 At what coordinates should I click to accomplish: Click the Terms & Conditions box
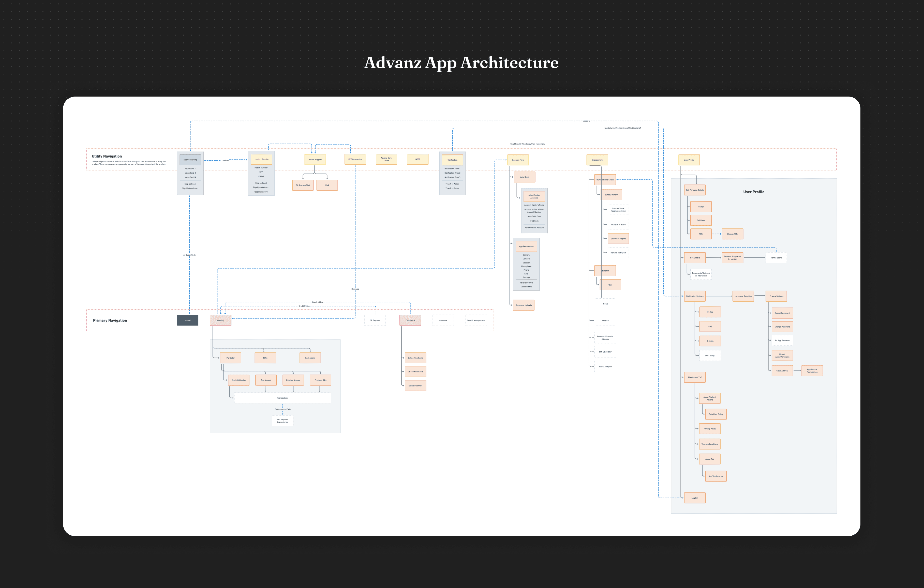click(710, 444)
